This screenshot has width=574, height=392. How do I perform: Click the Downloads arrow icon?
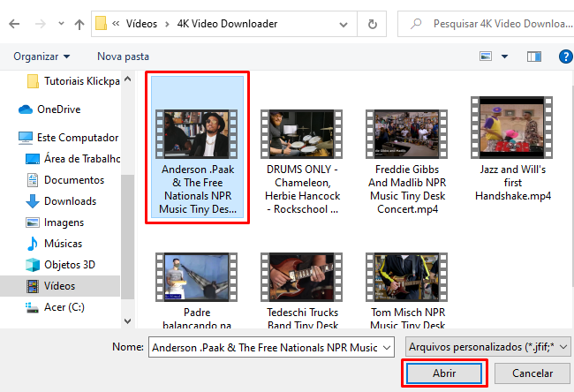click(x=33, y=201)
